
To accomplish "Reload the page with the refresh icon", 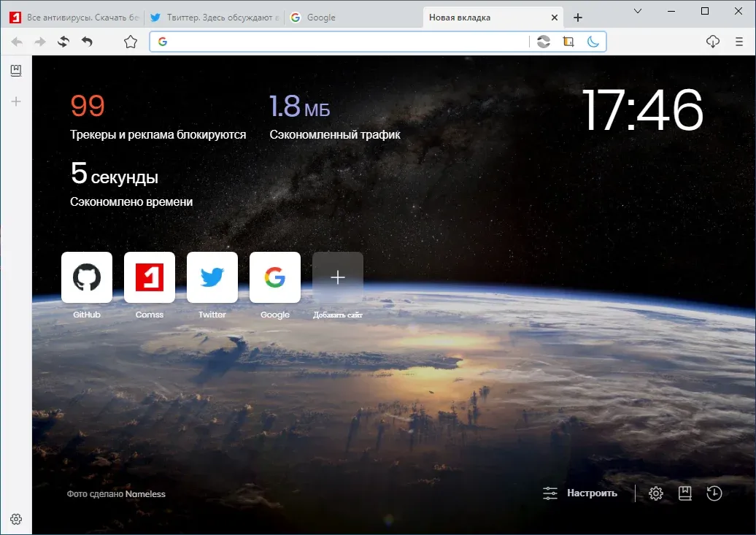I will pyautogui.click(x=63, y=42).
